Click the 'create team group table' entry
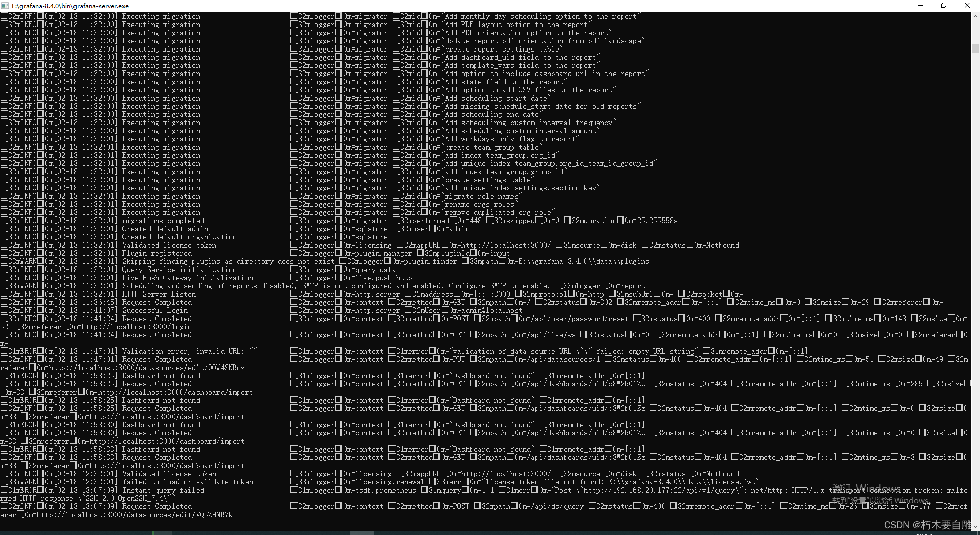The image size is (980, 535). point(492,147)
